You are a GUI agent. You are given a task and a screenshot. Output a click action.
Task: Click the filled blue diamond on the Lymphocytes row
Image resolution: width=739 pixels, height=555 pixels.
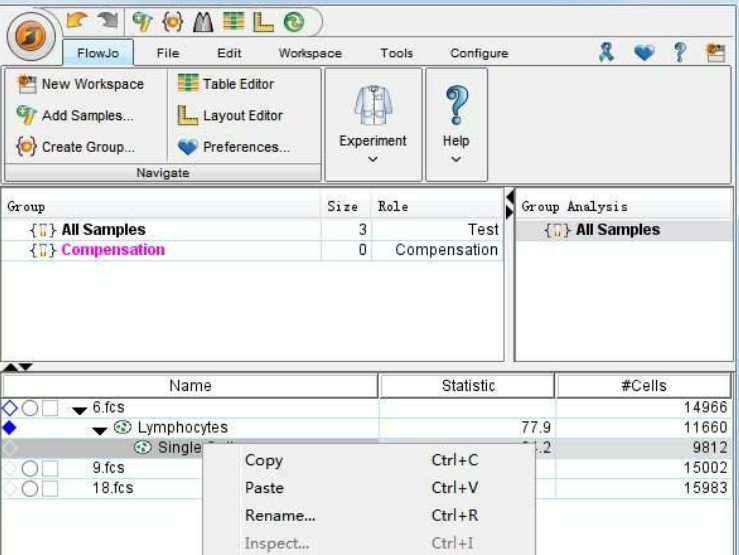coord(9,428)
